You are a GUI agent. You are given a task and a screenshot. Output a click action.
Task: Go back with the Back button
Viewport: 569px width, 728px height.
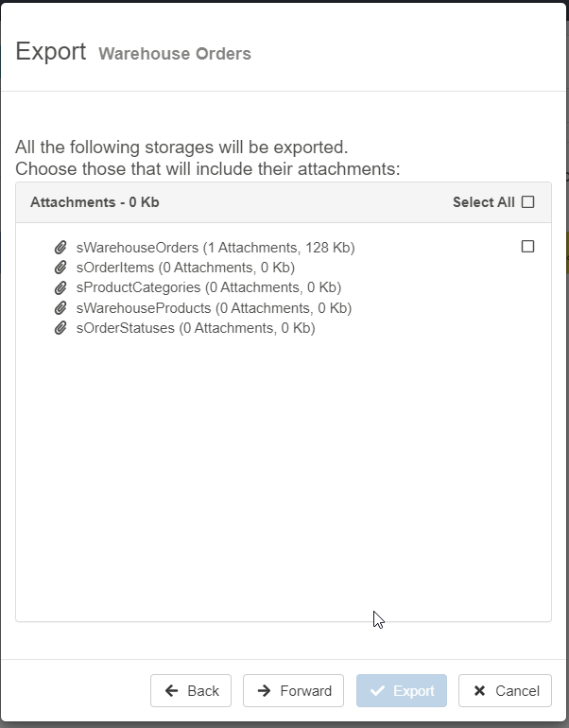tap(191, 690)
